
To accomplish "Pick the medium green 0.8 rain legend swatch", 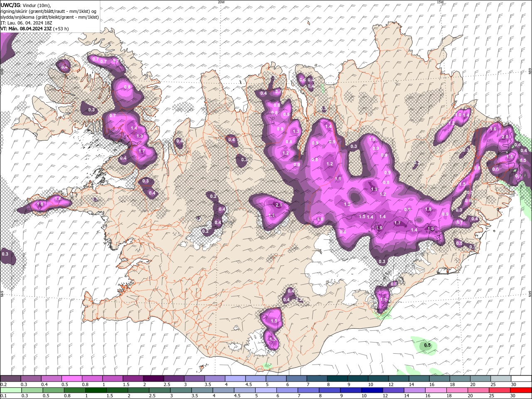I will click(x=74, y=390).
